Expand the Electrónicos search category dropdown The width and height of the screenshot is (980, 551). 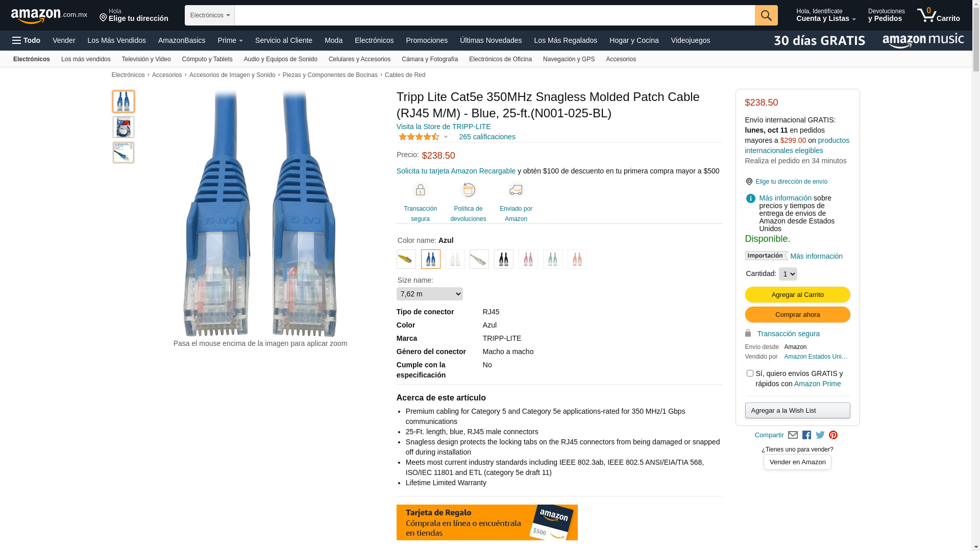pos(210,15)
